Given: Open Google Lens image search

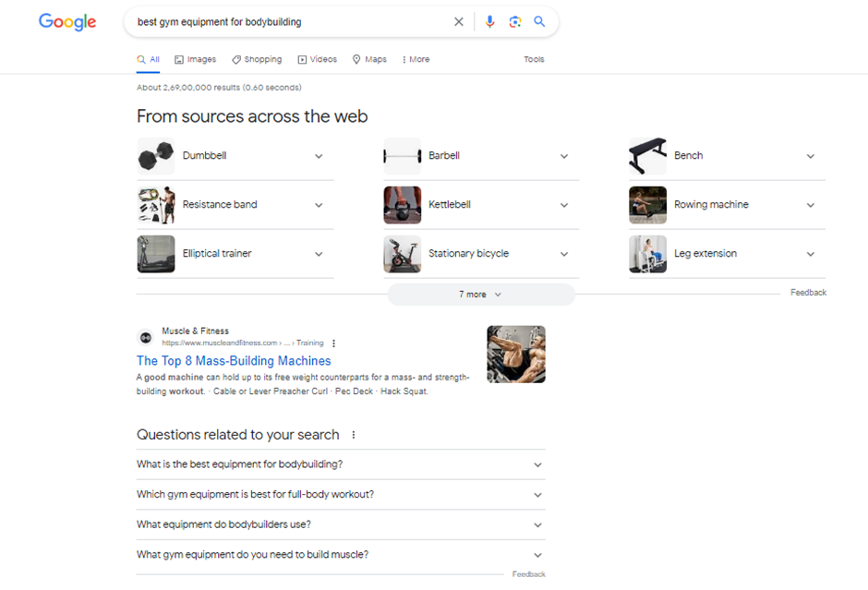Looking at the screenshot, I should 515,22.
